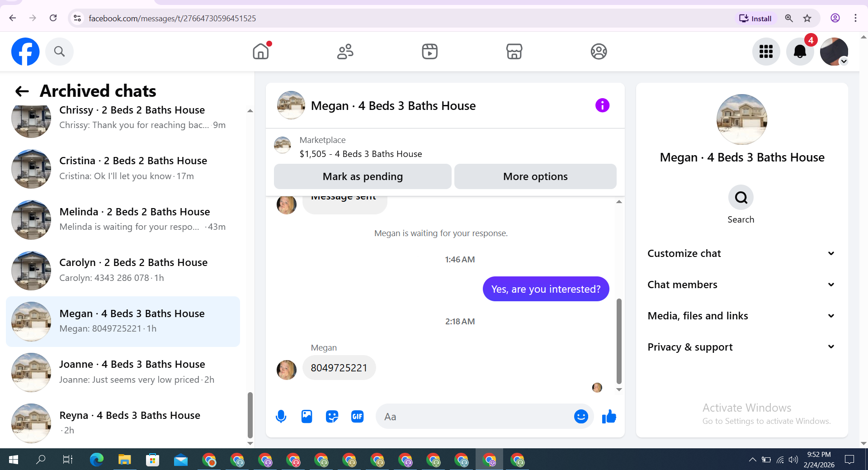Image resolution: width=868 pixels, height=470 pixels.
Task: Open Cristina 2 Beds 2 Baths chat
Action: click(x=123, y=169)
